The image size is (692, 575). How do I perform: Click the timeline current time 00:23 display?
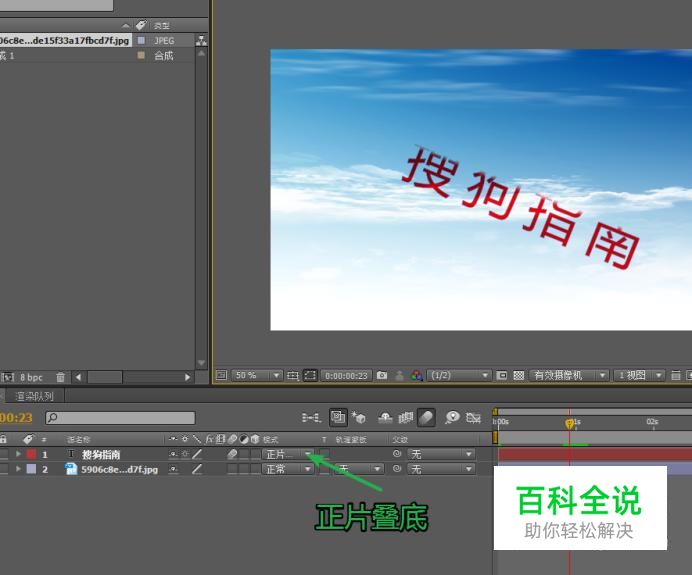(x=16, y=417)
